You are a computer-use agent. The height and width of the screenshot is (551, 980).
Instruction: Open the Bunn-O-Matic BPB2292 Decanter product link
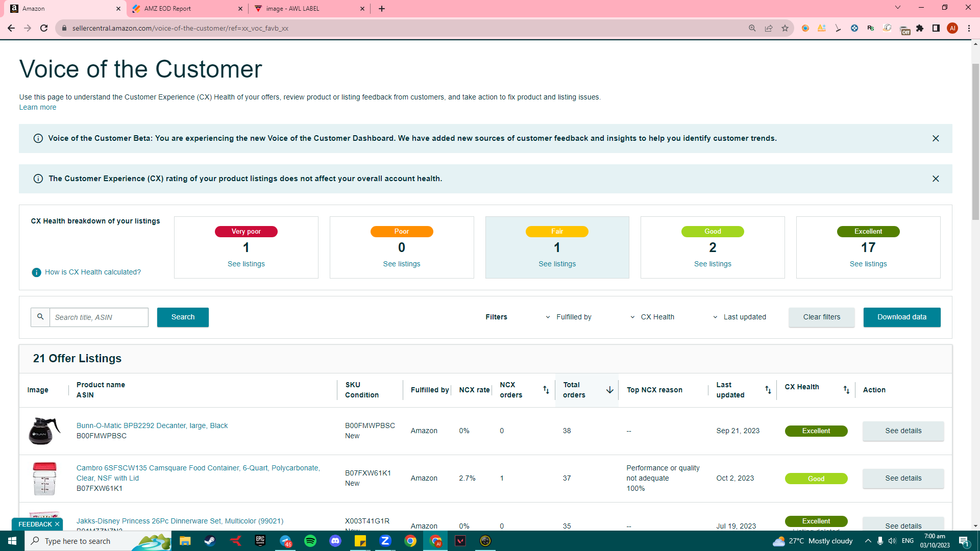pos(152,425)
